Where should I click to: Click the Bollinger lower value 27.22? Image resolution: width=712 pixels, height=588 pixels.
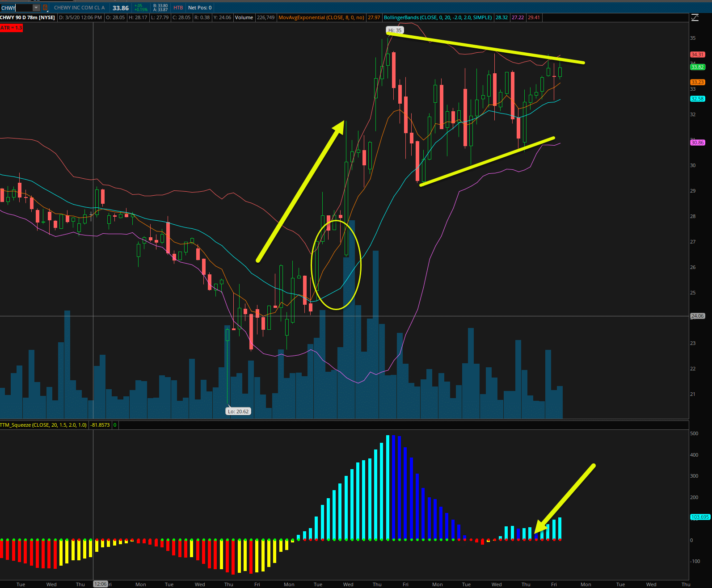coord(518,17)
